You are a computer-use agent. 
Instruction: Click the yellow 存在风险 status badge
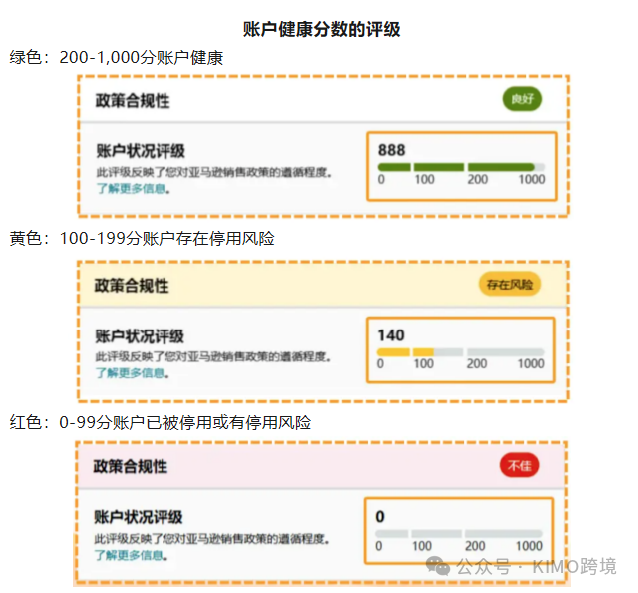510,284
